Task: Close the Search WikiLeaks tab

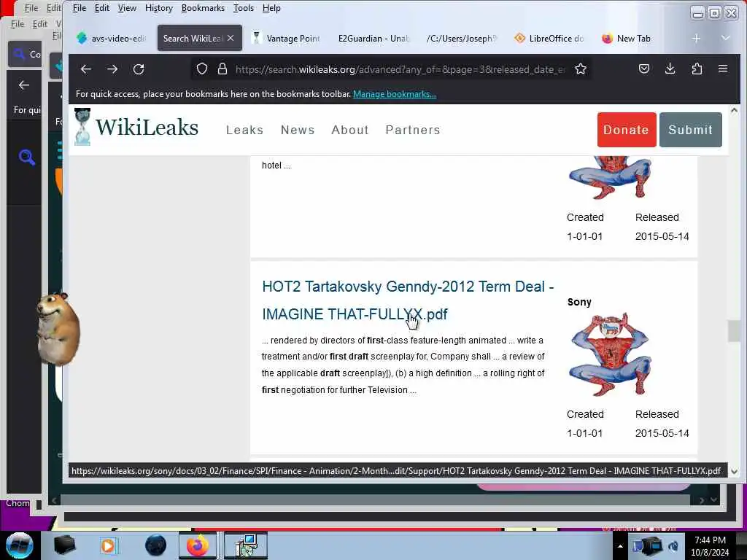Action: pyautogui.click(x=231, y=38)
